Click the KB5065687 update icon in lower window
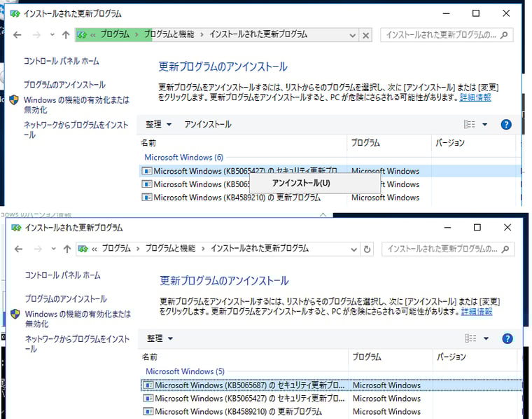Viewport: 532px width, 419px height. 148,385
